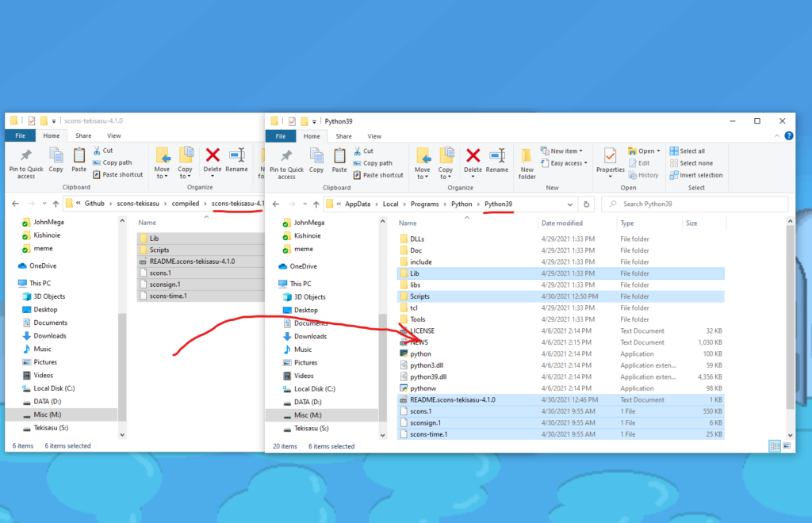
Task: Click Copy in the Python39 window ribbon
Action: coord(316,160)
